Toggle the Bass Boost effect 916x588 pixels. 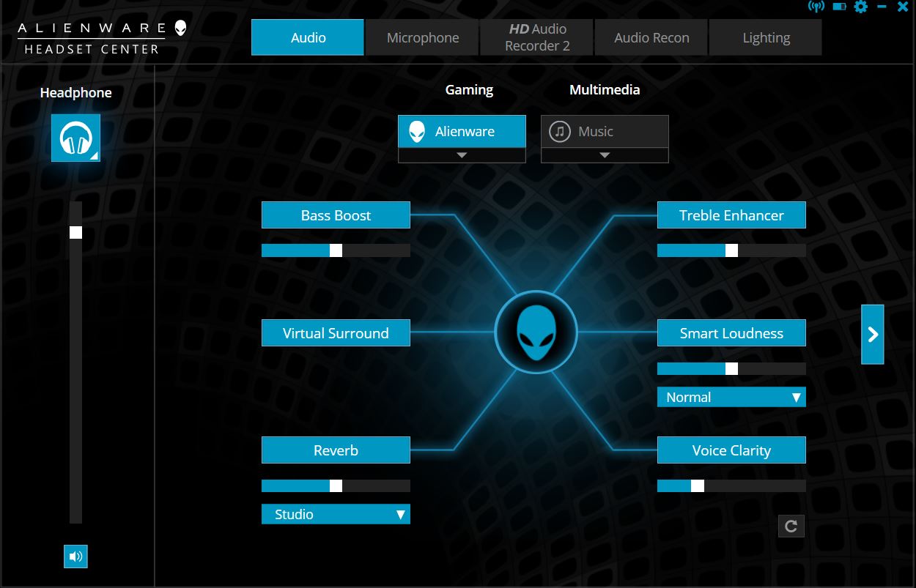(336, 215)
